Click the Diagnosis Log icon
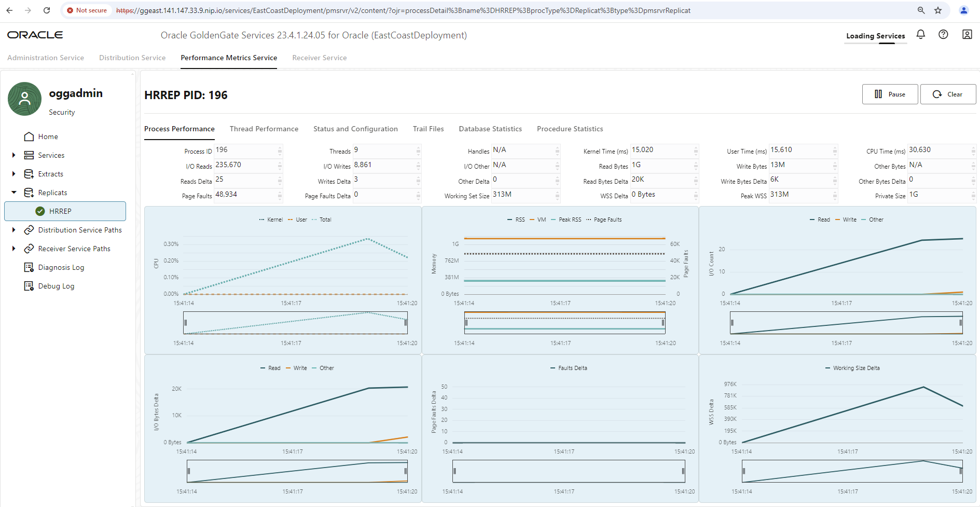The width and height of the screenshot is (980, 507). coord(29,267)
